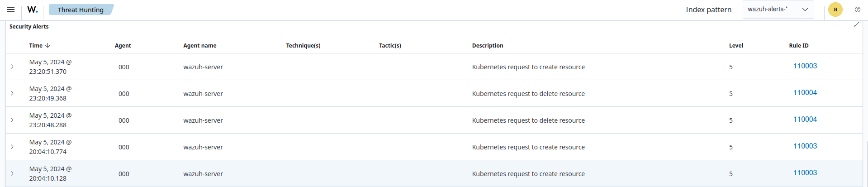Open rule 110004 link for 23:20:49 alert

[x=805, y=93]
